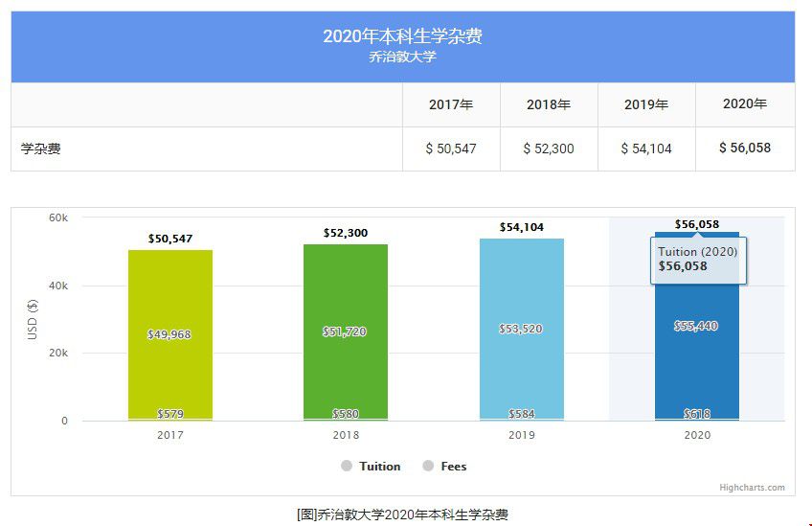Screen dimensions: 812x526
Task: Click the bold $ 56,058 table cell
Action: tap(745, 149)
